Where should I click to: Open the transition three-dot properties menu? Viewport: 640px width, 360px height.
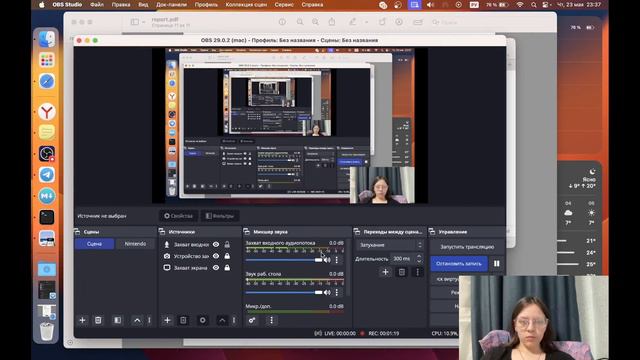click(418, 272)
